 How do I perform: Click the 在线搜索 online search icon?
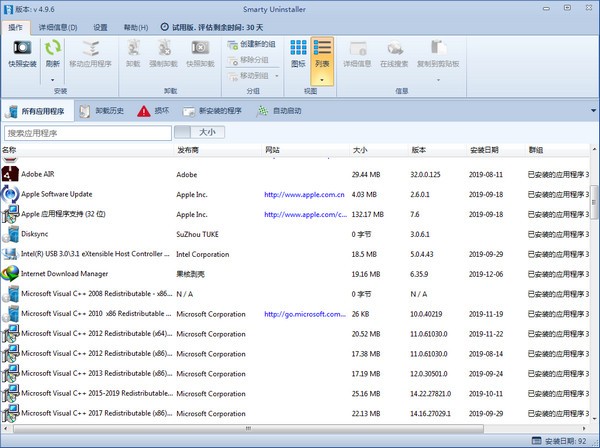[x=394, y=48]
